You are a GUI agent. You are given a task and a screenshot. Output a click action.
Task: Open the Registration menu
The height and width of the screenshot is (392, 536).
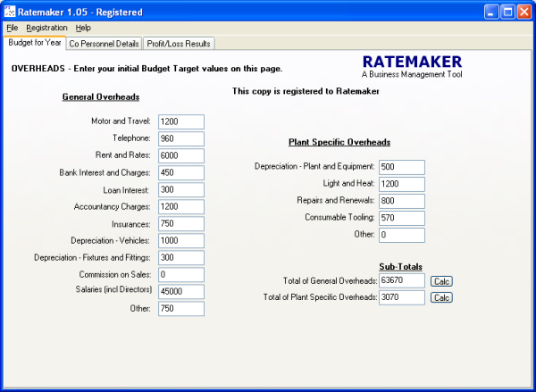coord(46,28)
